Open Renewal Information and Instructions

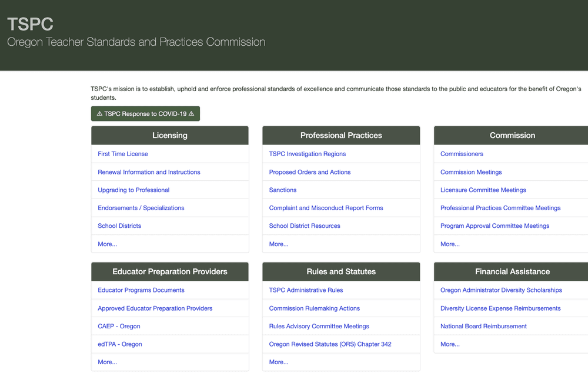149,172
